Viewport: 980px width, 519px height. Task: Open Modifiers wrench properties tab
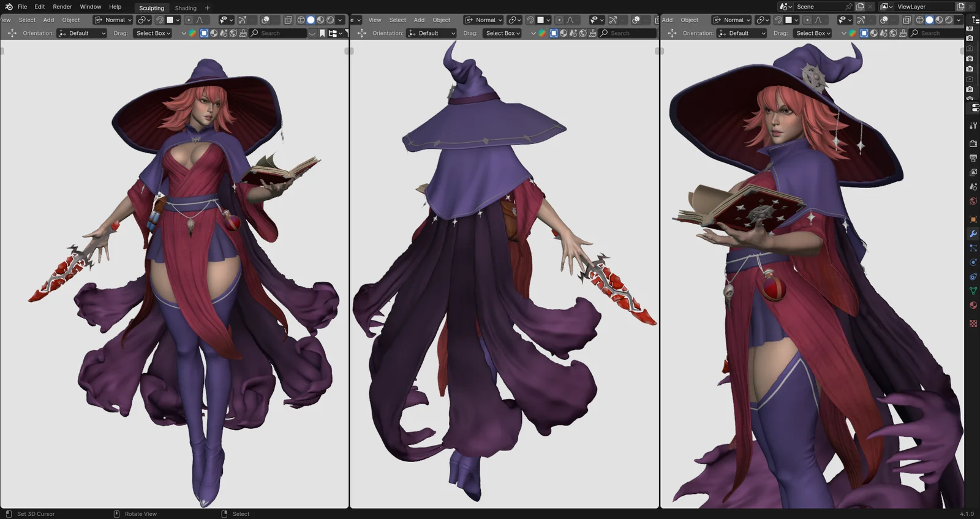click(973, 233)
